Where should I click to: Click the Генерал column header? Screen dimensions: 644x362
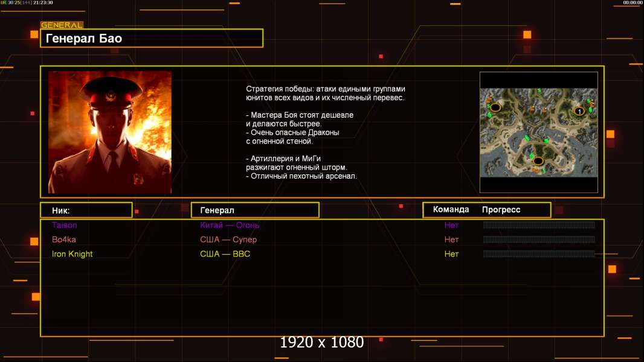pyautogui.click(x=255, y=211)
